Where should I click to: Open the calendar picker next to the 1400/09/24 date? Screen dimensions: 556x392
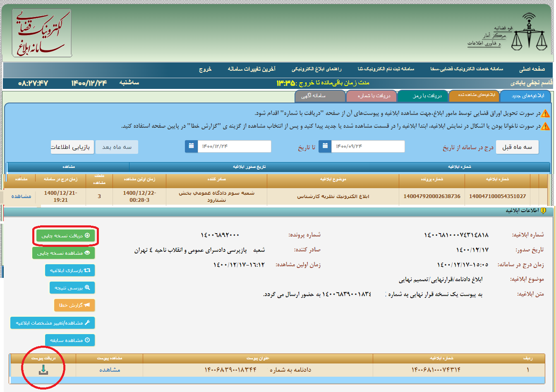click(325, 146)
